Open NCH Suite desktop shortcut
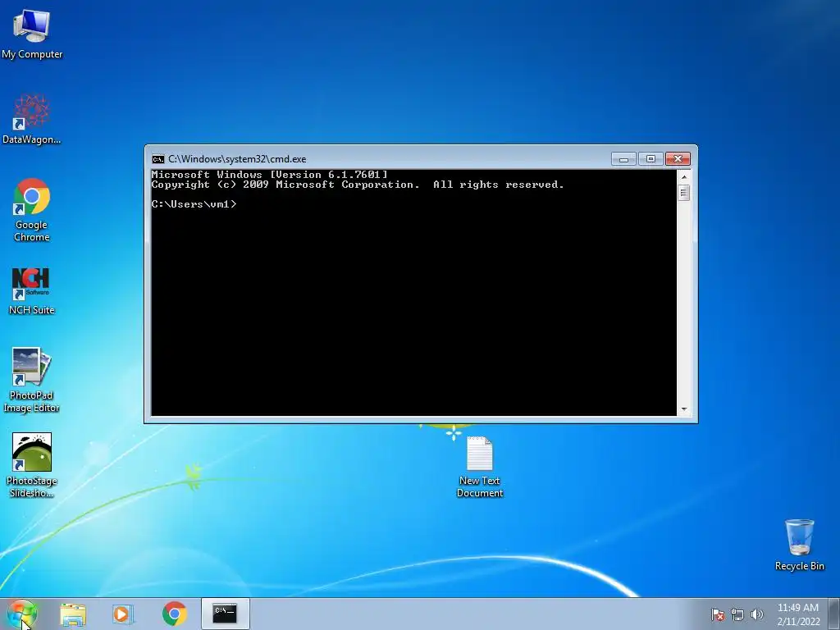Viewport: 840px width, 630px height. tap(31, 291)
